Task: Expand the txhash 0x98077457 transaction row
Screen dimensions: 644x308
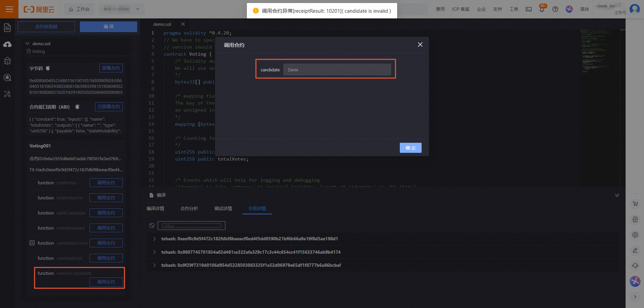Action: pos(154,252)
